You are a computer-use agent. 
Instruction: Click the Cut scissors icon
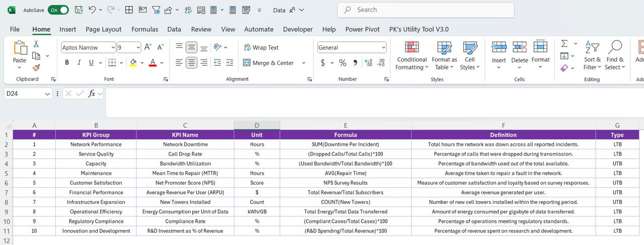36,44
